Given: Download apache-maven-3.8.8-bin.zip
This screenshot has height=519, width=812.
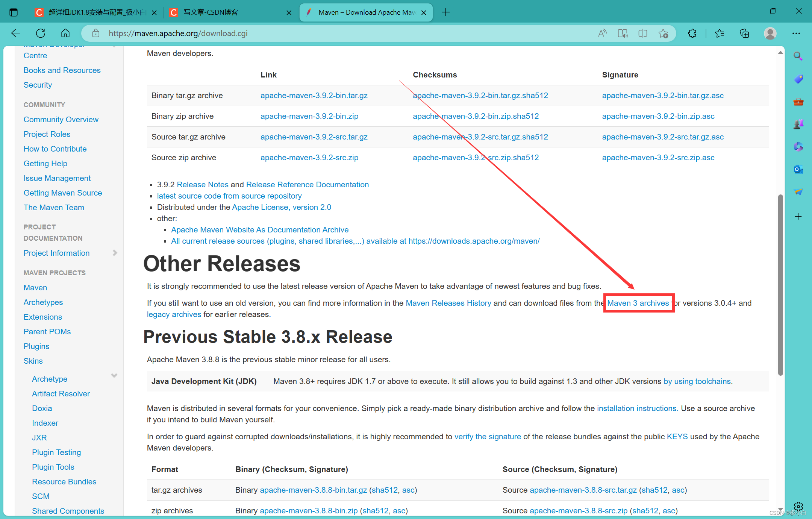Looking at the screenshot, I should [x=309, y=511].
